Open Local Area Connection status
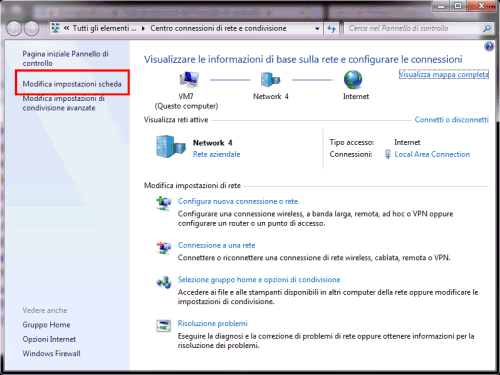This screenshot has height=375, width=500. point(432,154)
